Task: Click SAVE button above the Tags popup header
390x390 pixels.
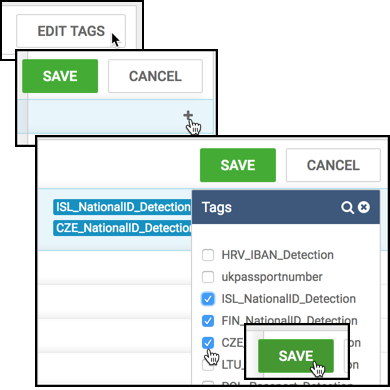Action: [x=238, y=165]
